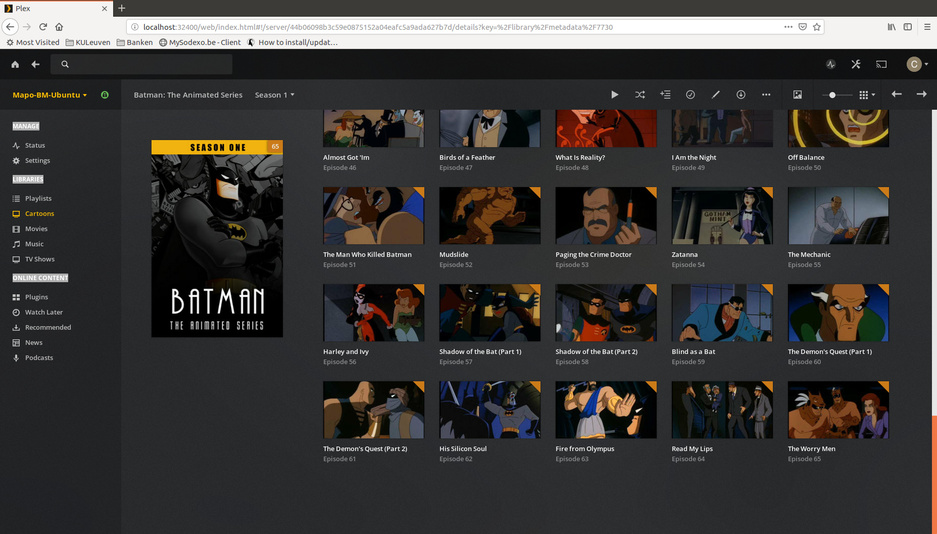Image resolution: width=937 pixels, height=534 pixels.
Task: Expand the Season 1 dropdown
Action: tap(274, 95)
